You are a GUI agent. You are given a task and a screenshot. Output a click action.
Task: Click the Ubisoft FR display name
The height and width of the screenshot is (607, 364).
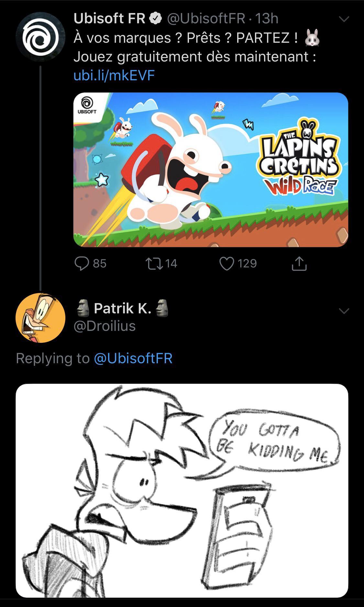pyautogui.click(x=109, y=19)
